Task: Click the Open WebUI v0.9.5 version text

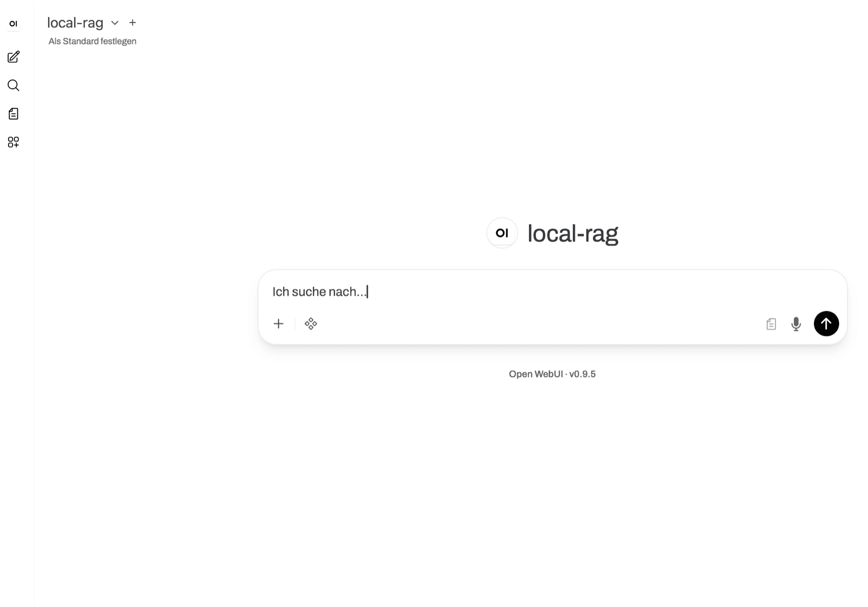Action: (x=552, y=374)
